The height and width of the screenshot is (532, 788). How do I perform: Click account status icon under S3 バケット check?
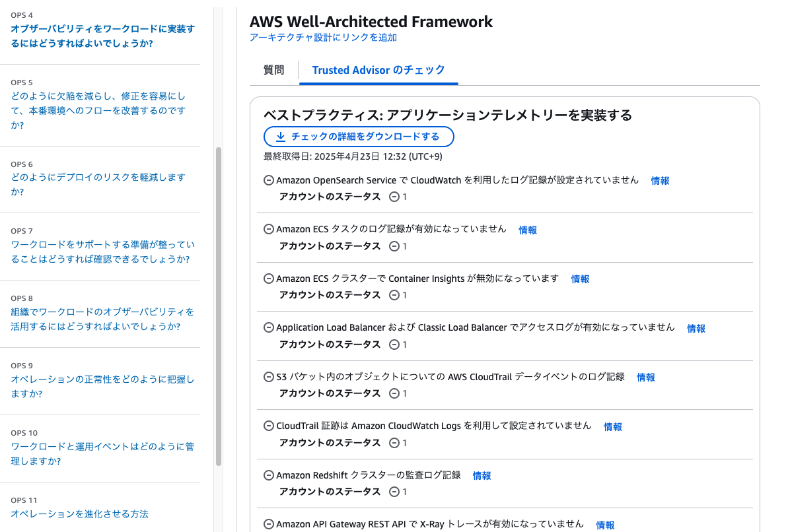(x=394, y=393)
